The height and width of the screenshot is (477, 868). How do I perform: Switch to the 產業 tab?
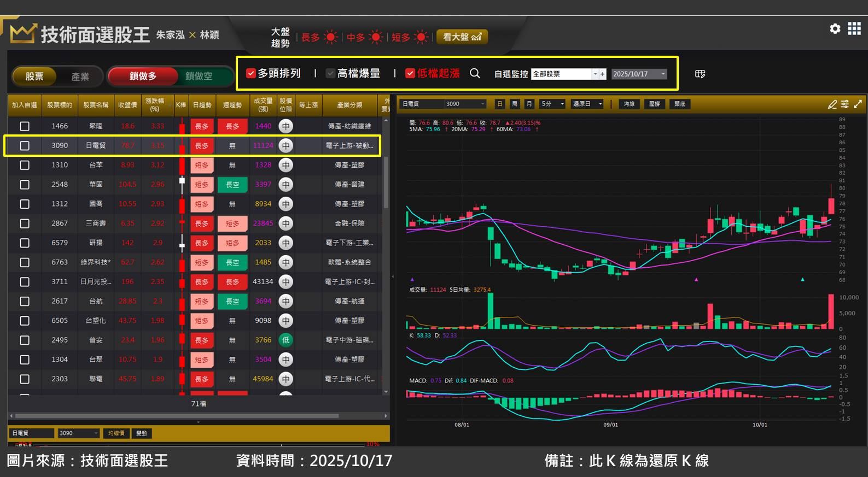pos(80,76)
